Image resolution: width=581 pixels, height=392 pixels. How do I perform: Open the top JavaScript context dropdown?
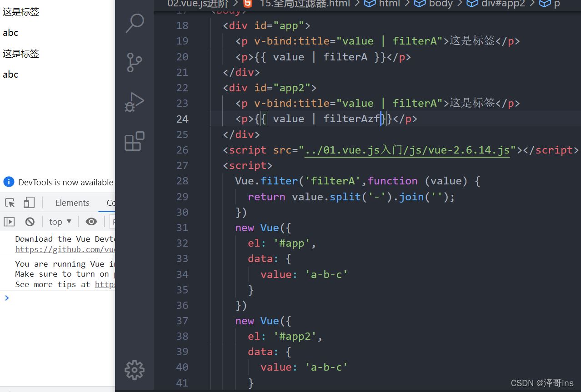pos(60,222)
